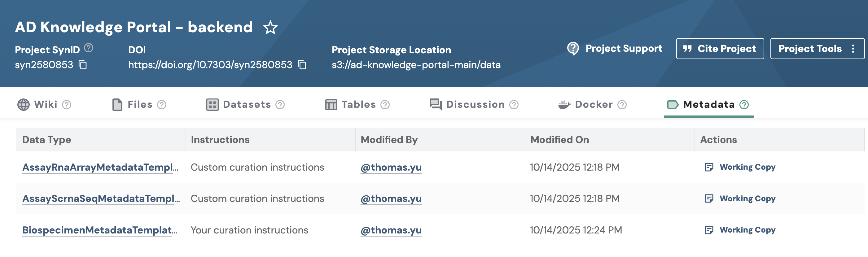Open the AssayRnaArrayMetadataTemplate link
The image size is (868, 257).
click(x=100, y=168)
